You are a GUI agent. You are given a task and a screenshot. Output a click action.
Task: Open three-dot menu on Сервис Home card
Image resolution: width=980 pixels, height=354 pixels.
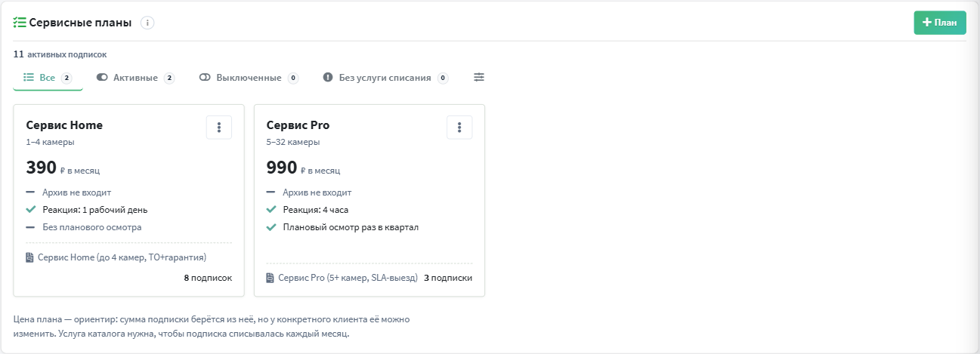[219, 128]
